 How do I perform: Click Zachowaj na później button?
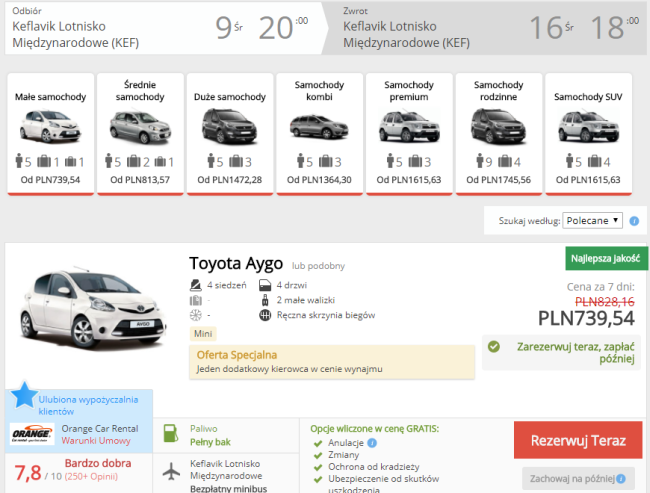(x=578, y=478)
